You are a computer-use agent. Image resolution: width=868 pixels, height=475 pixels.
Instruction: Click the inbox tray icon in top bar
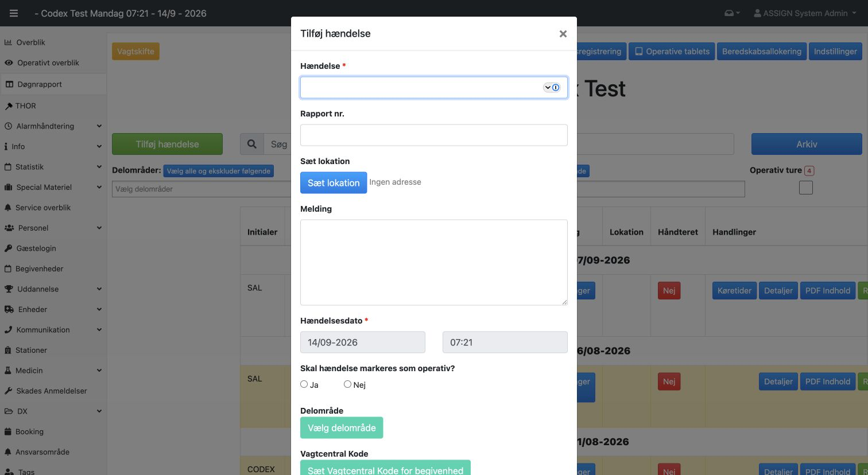(x=730, y=13)
